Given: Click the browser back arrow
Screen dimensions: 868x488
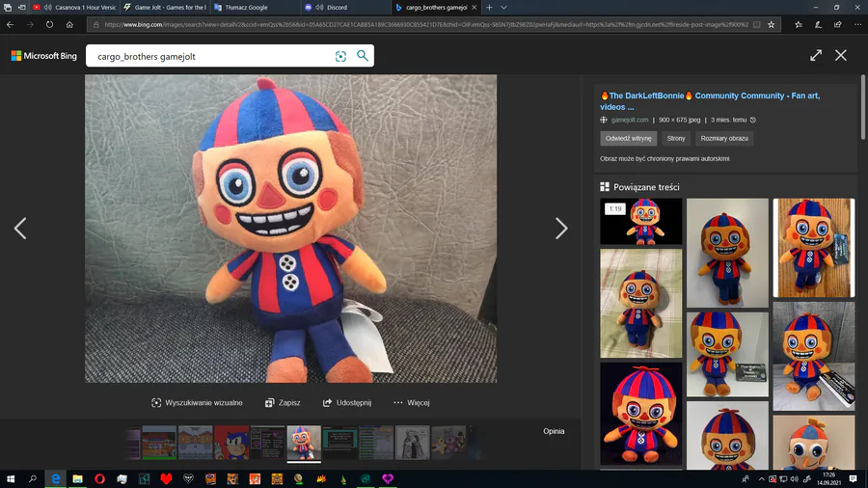Looking at the screenshot, I should 10,24.
